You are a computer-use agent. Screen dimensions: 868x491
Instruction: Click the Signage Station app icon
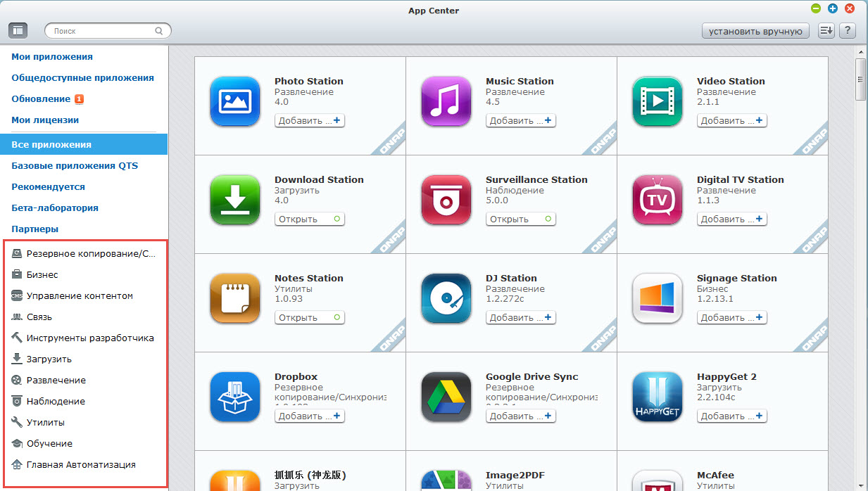[x=658, y=298]
